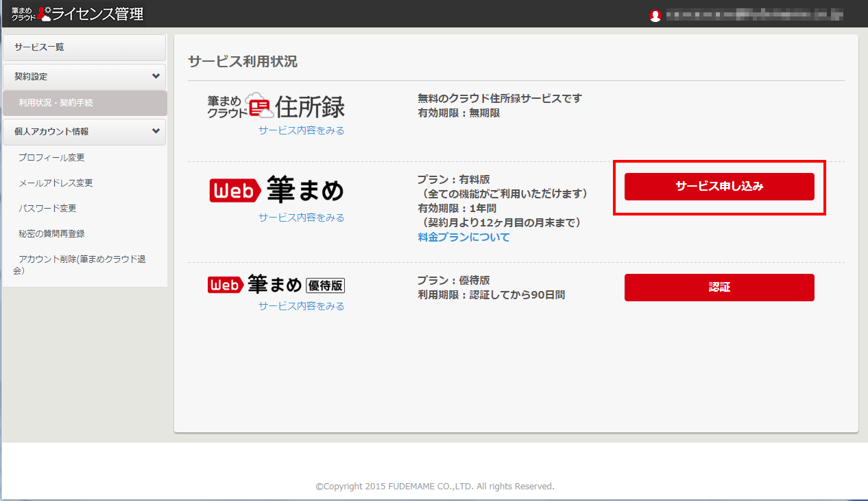Open パスワード変更 settings
Viewport: 868px width, 501px height.
coord(48,209)
